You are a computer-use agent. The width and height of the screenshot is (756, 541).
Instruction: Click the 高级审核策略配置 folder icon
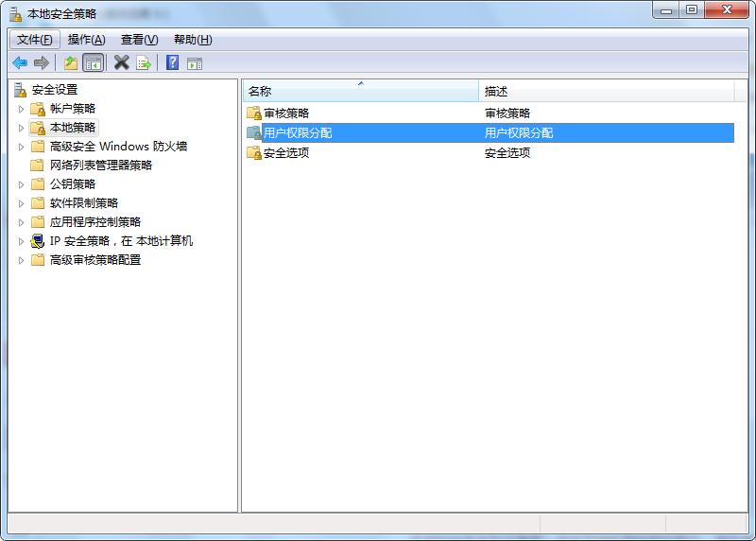pyautogui.click(x=38, y=260)
